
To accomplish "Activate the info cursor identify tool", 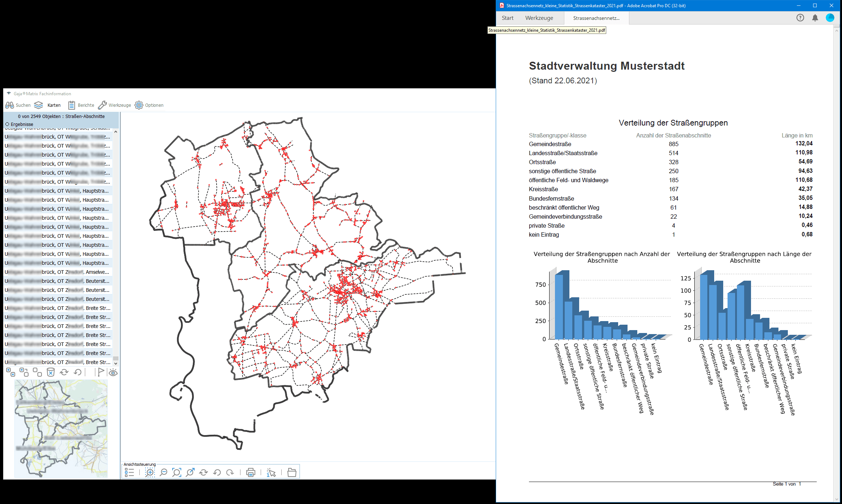I will (x=271, y=472).
